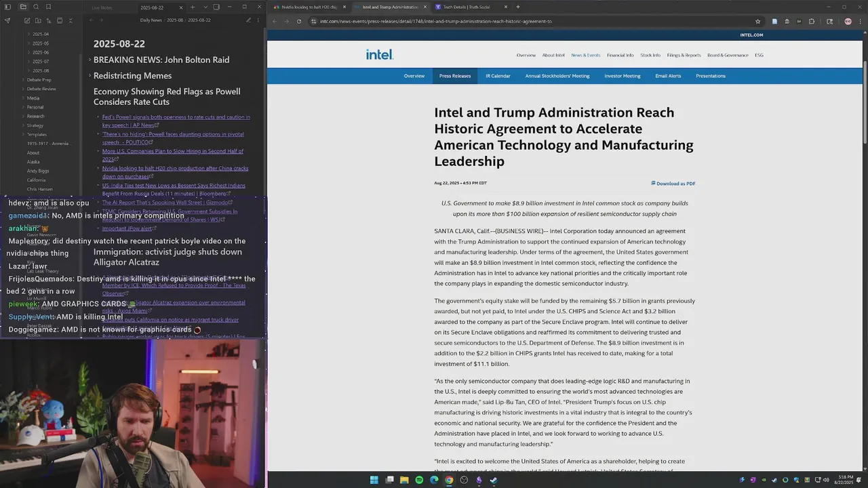Bookmark this page with the star icon
The width and height of the screenshot is (868, 488).
click(x=757, y=21)
